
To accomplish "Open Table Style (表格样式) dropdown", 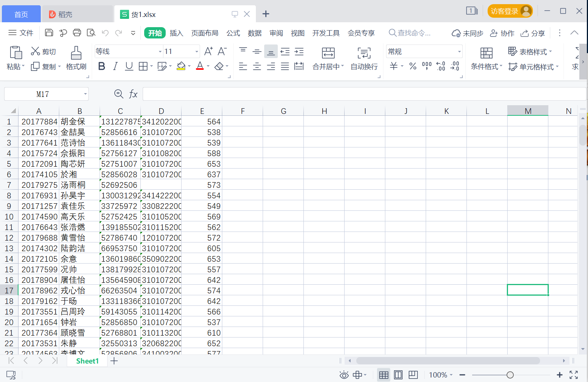I will click(x=530, y=51).
